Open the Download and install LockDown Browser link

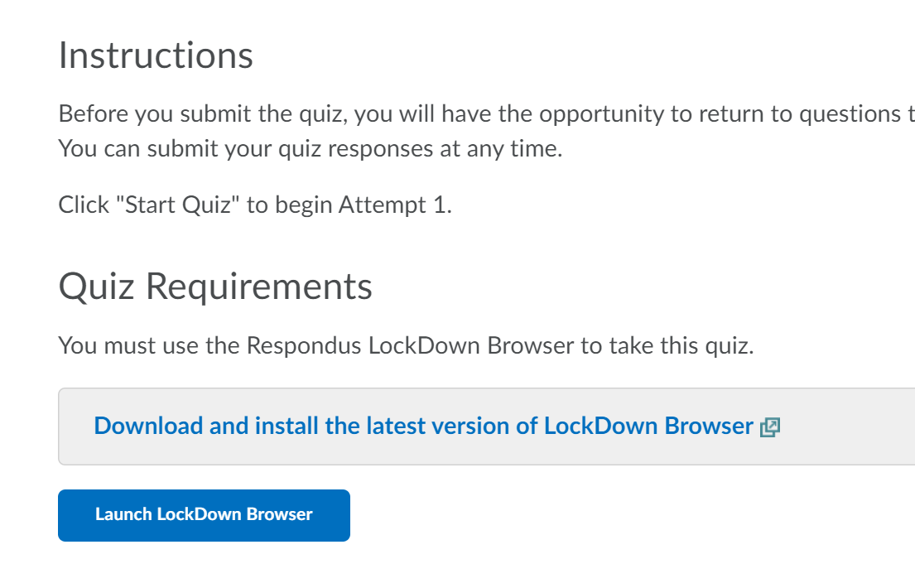pyautogui.click(x=423, y=427)
